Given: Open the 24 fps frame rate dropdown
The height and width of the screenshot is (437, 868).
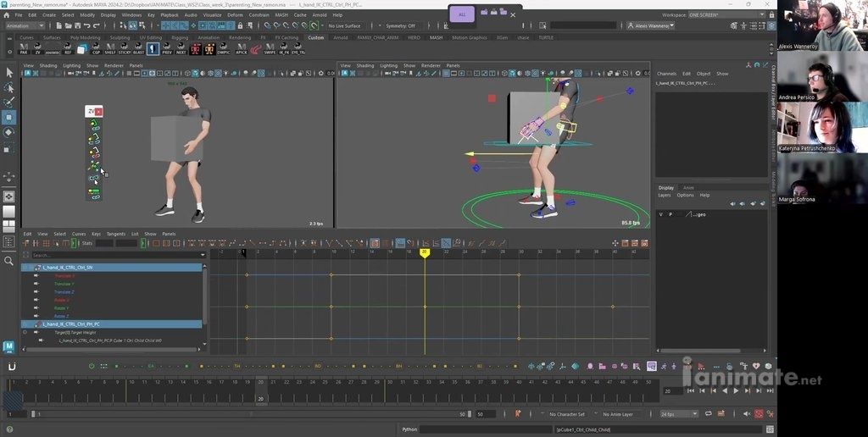Looking at the screenshot, I should (679, 414).
